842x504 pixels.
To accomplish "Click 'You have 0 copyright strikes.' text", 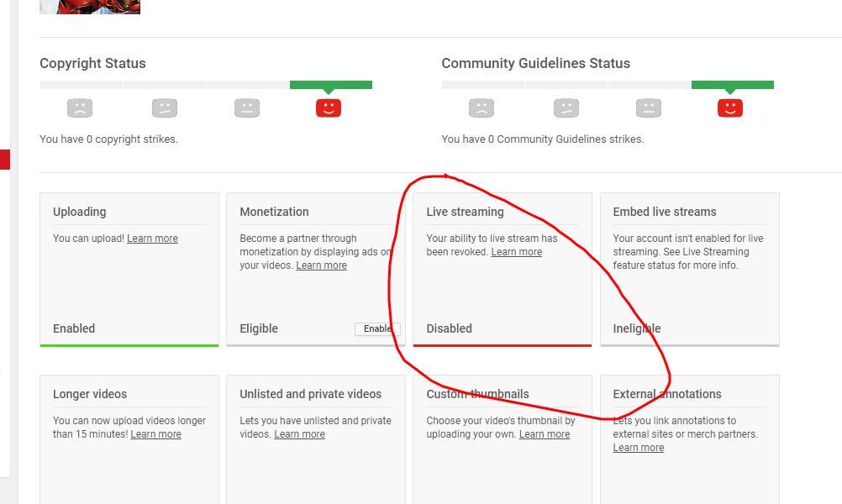I will [109, 139].
